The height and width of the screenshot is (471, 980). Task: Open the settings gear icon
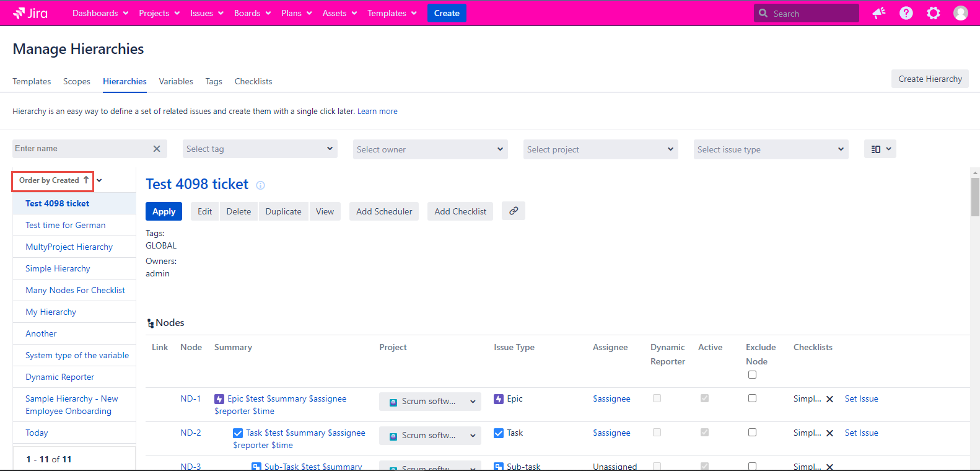coord(933,13)
